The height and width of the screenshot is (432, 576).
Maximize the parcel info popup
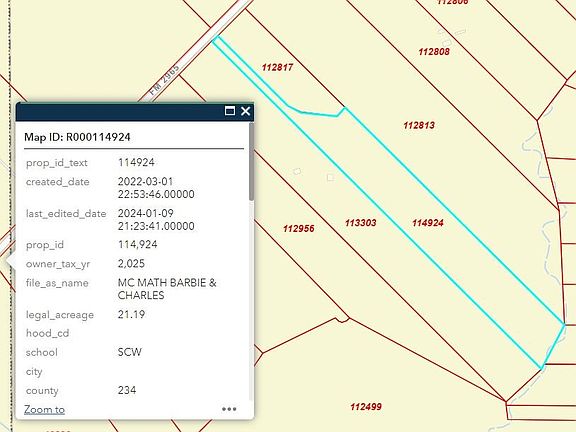click(230, 111)
